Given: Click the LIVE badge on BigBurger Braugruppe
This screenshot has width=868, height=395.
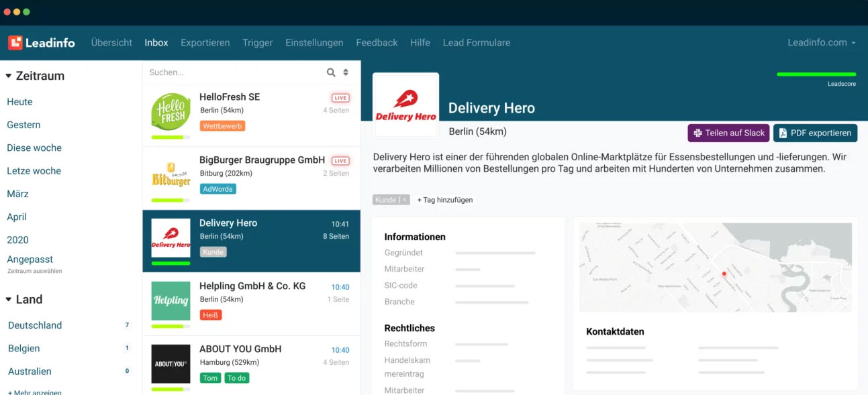Looking at the screenshot, I should tap(340, 161).
